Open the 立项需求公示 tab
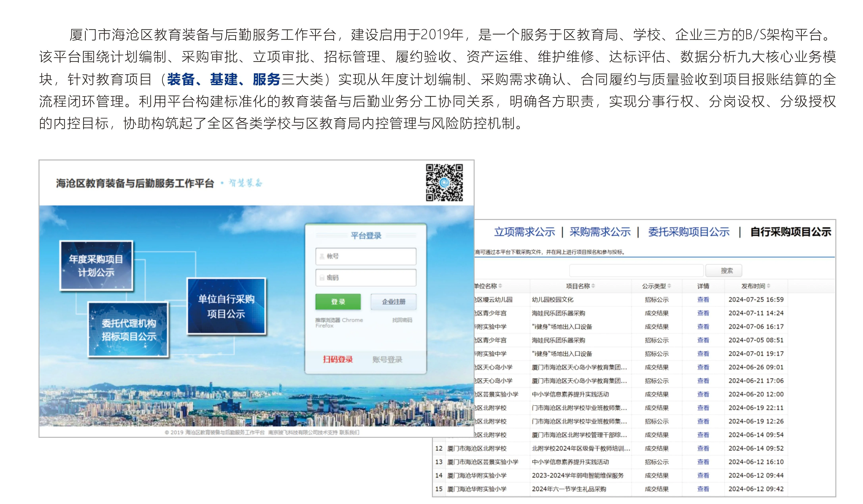Screen dimensions: 863x504 coord(524,232)
